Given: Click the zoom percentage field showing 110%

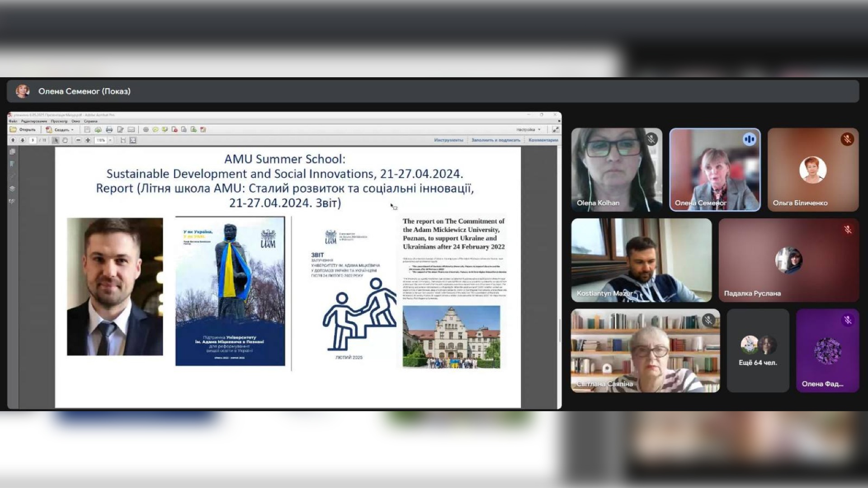Looking at the screenshot, I should tap(100, 141).
